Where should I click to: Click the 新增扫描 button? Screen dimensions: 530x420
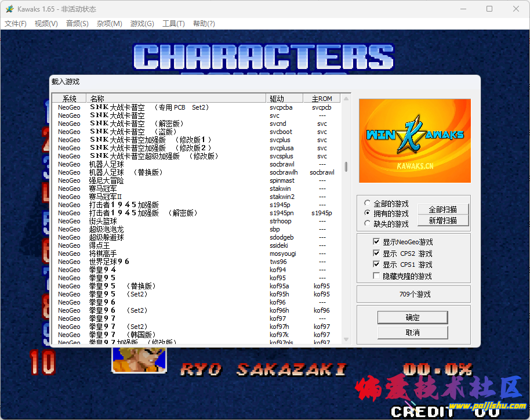pos(444,220)
